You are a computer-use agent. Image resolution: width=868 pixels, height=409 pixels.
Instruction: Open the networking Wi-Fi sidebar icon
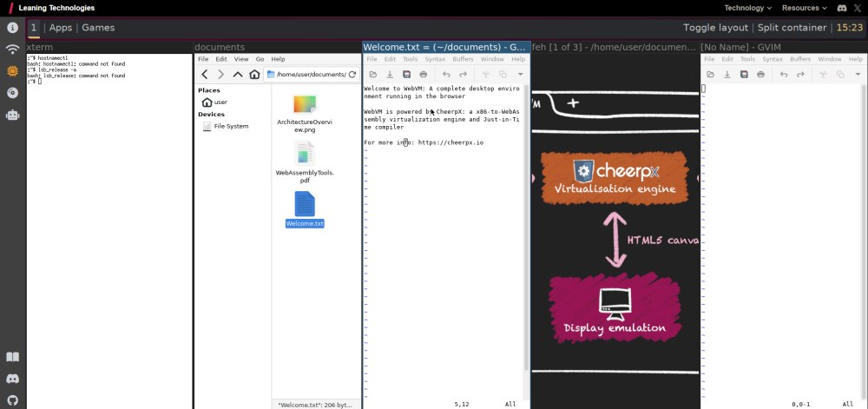(12, 49)
